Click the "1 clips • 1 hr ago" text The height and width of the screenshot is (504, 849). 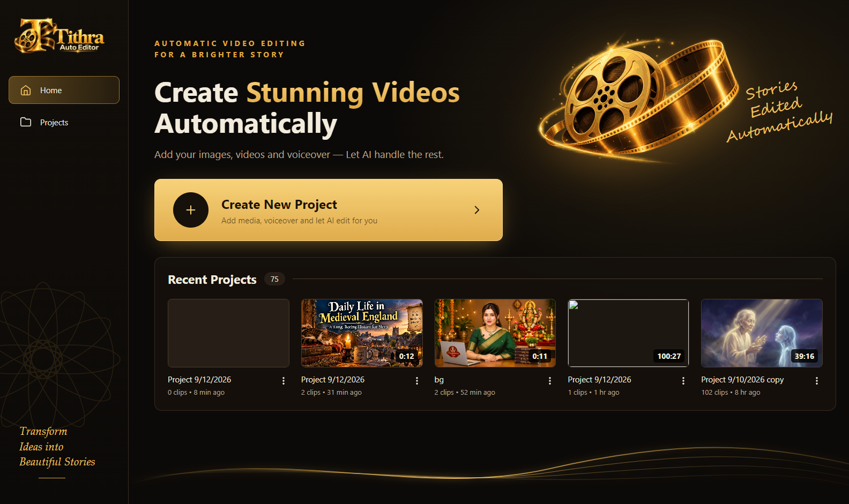[x=593, y=393]
